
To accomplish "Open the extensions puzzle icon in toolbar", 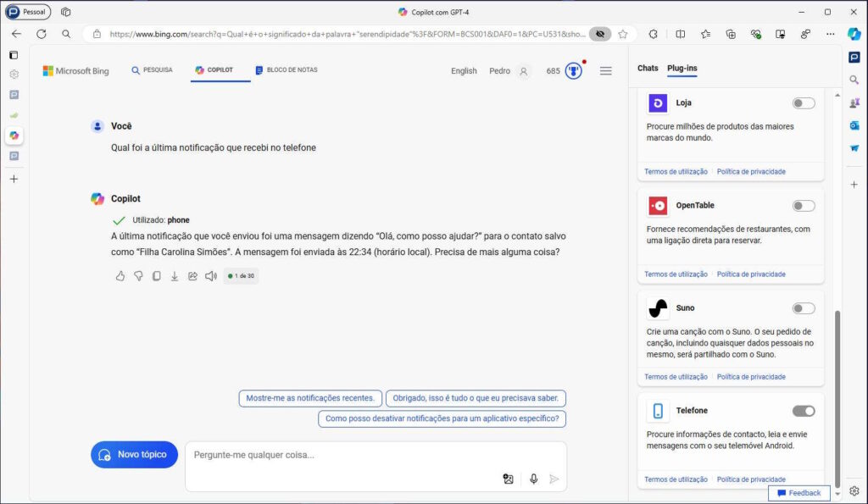I will pyautogui.click(x=654, y=34).
